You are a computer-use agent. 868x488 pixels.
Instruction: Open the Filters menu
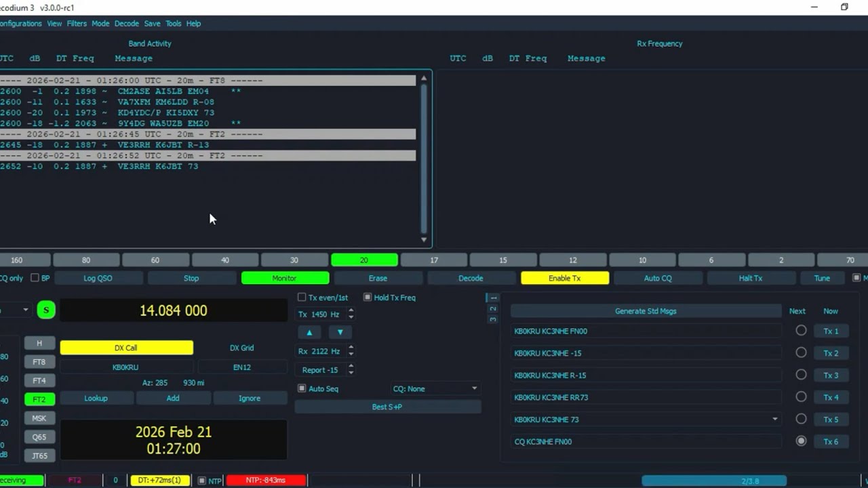(77, 23)
